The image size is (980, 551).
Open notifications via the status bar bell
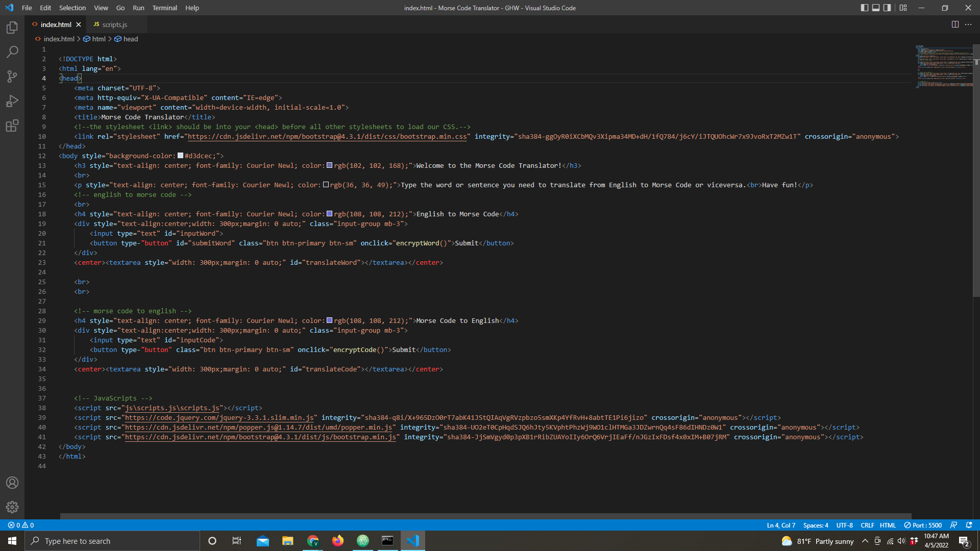968,525
